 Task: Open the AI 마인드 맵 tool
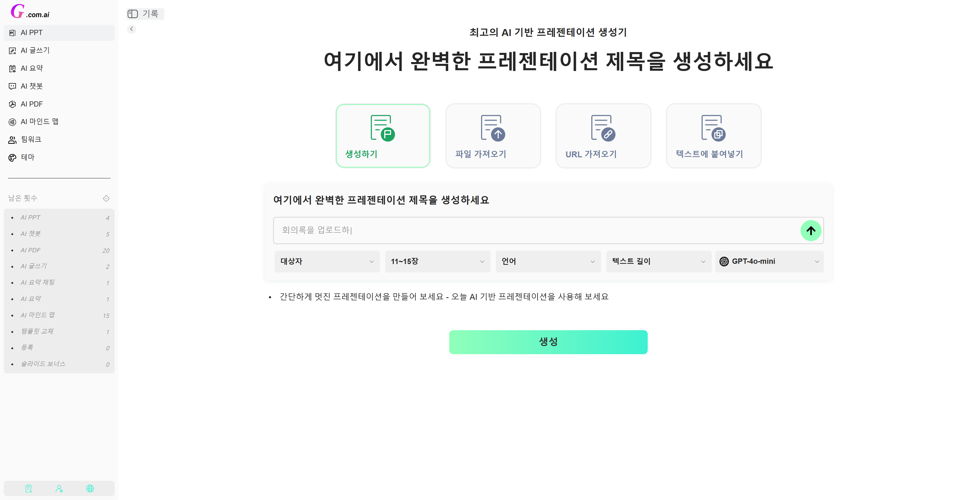[40, 121]
